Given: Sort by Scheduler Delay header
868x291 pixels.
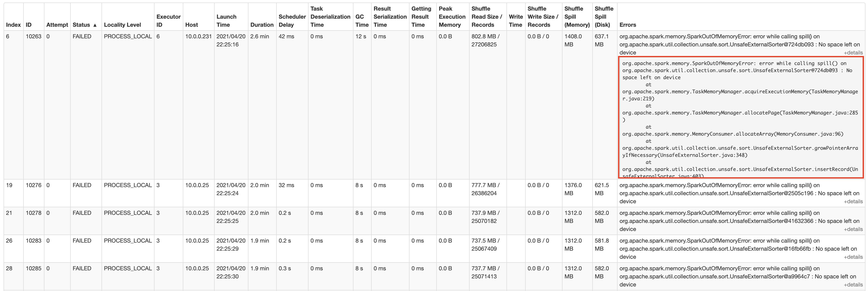Looking at the screenshot, I should 292,20.
